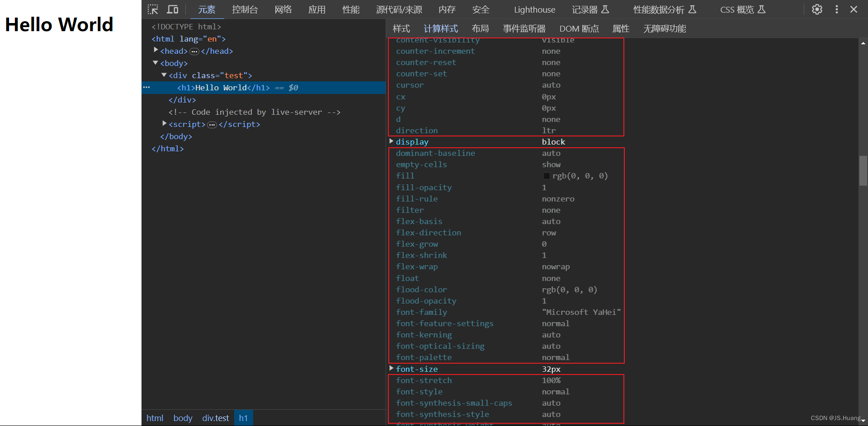868x426 pixels.
Task: Click the "Microsoft YaHei" font value
Action: (581, 312)
